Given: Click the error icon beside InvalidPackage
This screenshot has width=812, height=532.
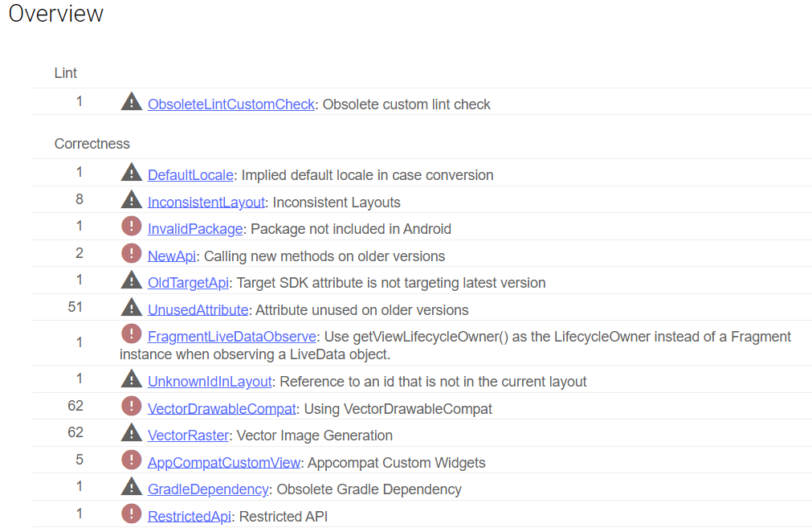Looking at the screenshot, I should pos(131,227).
